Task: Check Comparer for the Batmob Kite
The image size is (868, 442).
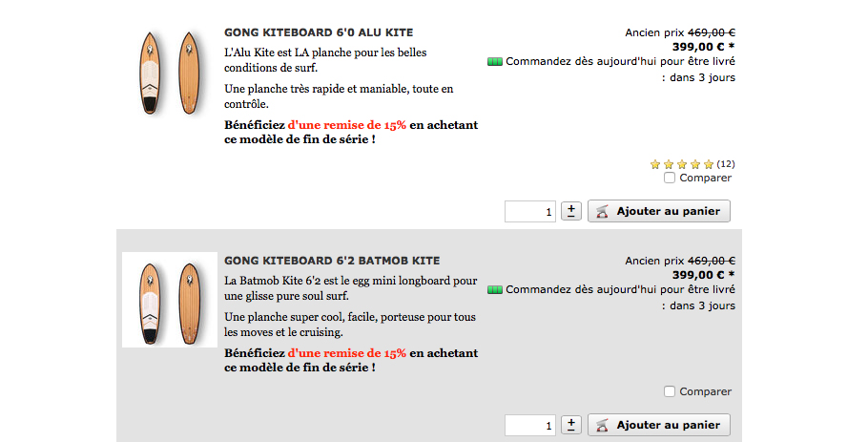Action: pos(670,391)
